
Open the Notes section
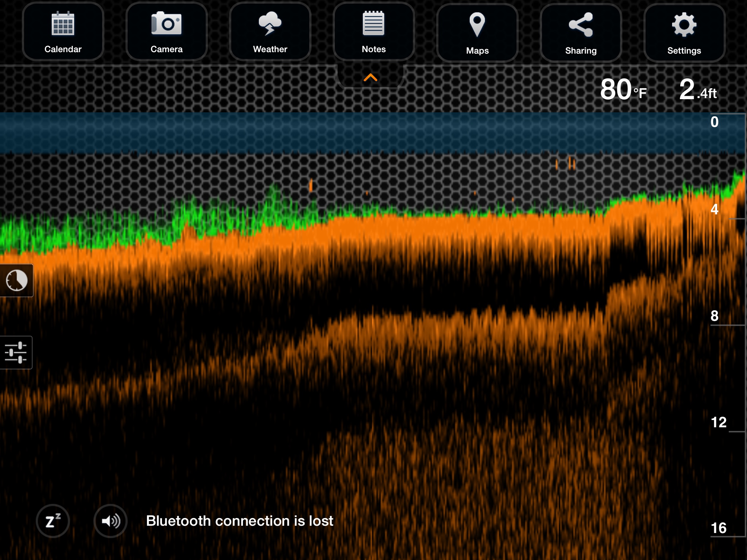pos(373,32)
